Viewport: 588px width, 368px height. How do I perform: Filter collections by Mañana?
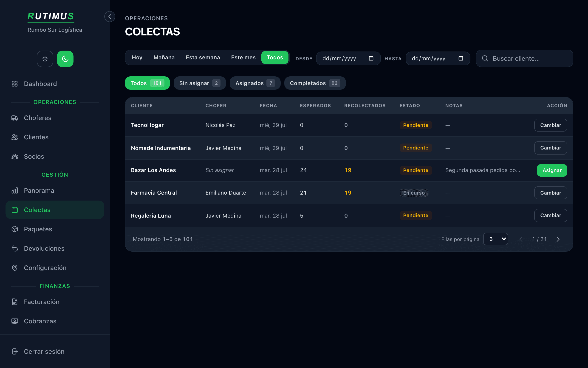tap(164, 57)
